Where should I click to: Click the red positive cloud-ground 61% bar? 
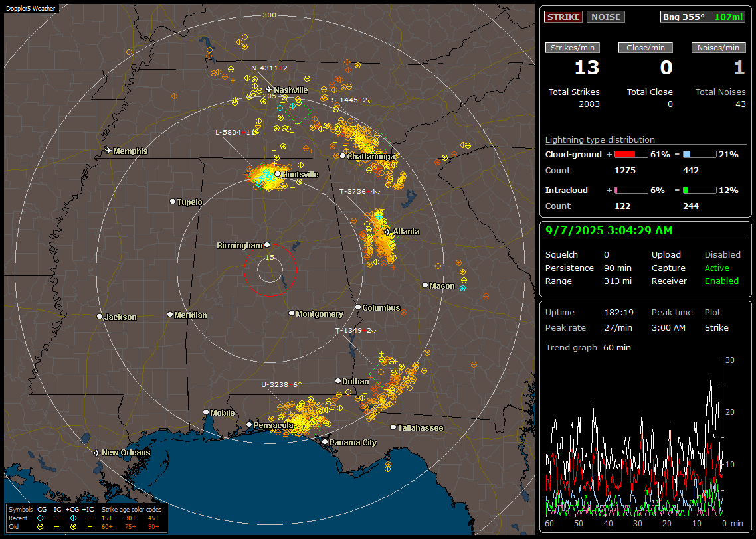tap(631, 155)
